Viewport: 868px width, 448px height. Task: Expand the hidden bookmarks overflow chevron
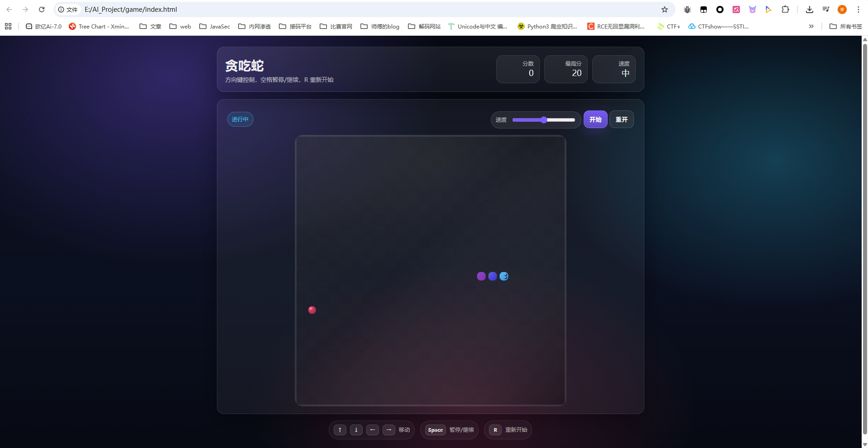811,26
